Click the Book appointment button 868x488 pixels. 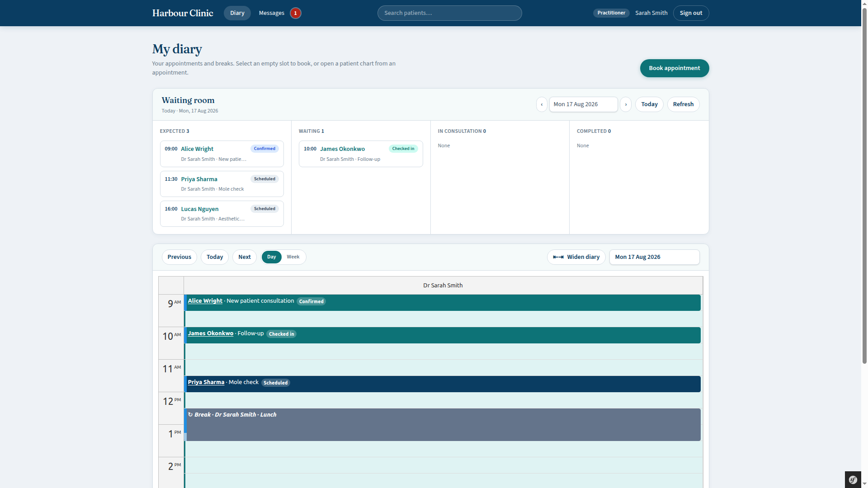pos(674,68)
